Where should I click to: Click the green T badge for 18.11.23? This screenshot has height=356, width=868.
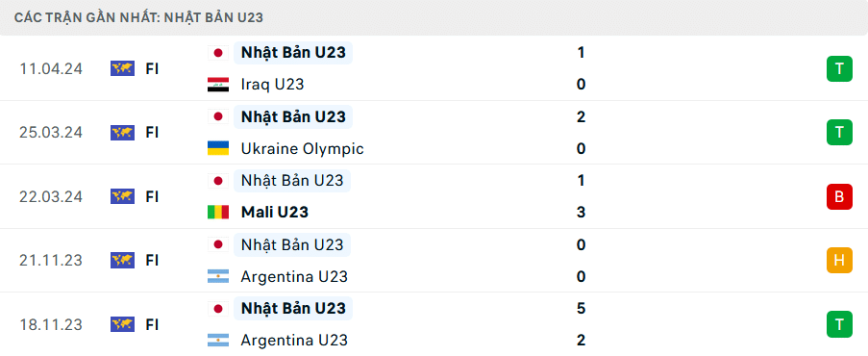point(839,324)
